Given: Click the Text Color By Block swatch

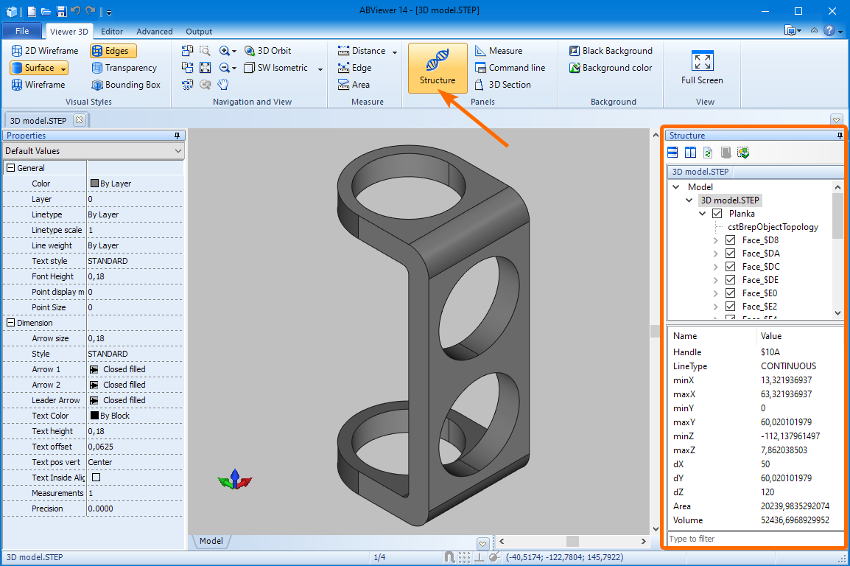Looking at the screenshot, I should 94,415.
